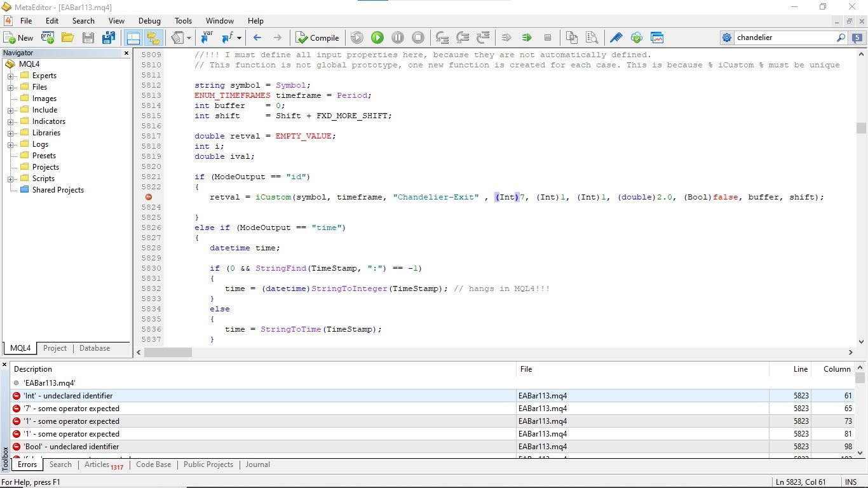868x488 pixels.
Task: Click the editor horizontal scrollbar thumb
Action: tap(168, 352)
